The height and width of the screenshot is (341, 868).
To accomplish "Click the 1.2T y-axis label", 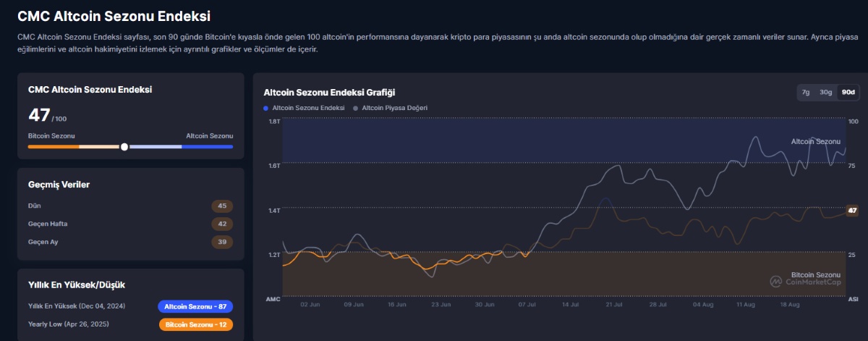I will (274, 255).
